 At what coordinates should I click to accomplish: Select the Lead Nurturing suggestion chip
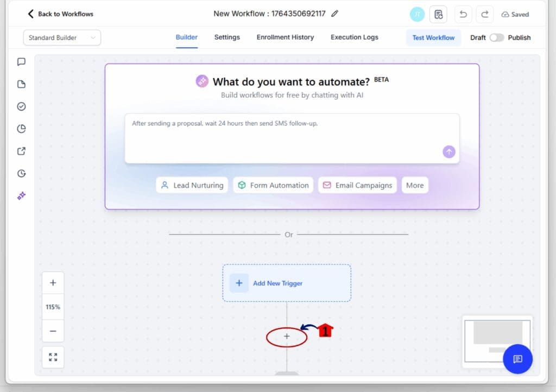click(x=192, y=185)
